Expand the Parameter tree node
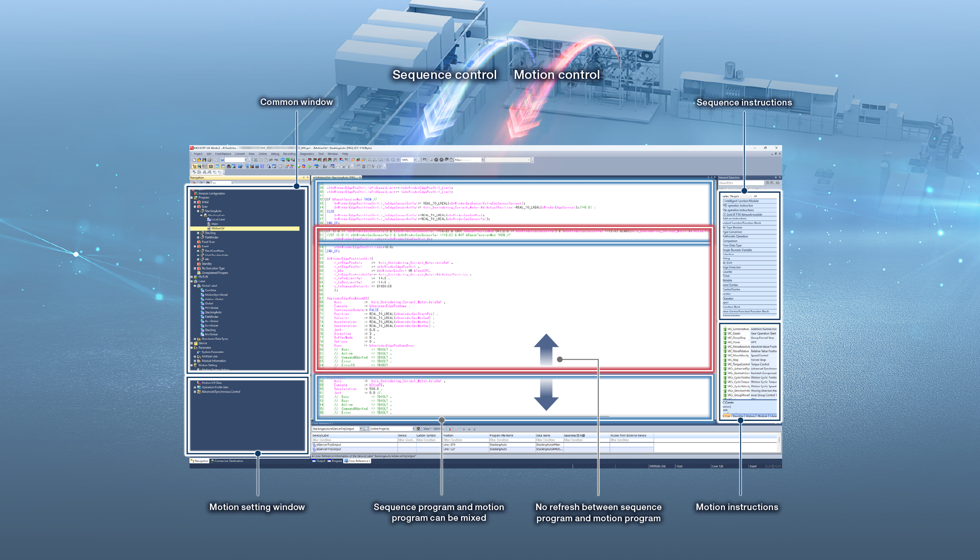This screenshot has width=980, height=560. (x=191, y=348)
